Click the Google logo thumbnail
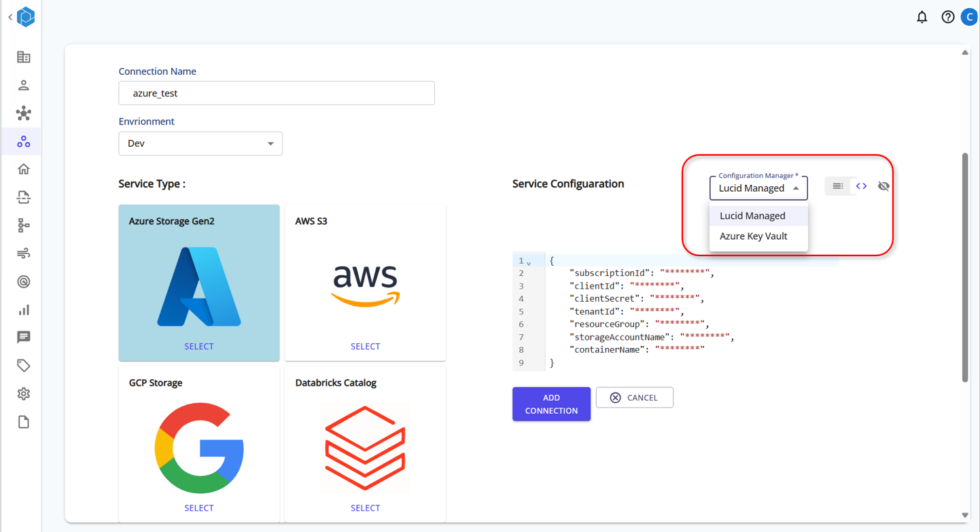 pyautogui.click(x=199, y=448)
